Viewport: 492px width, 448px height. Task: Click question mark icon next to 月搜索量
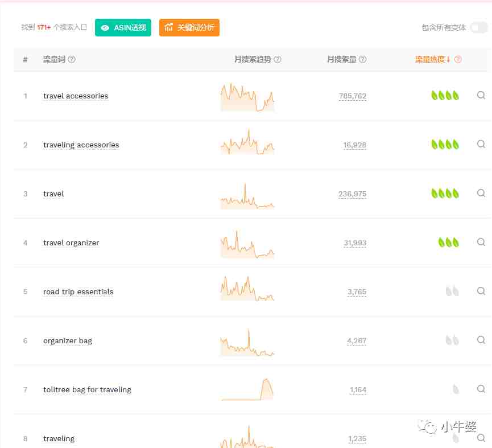(x=362, y=59)
